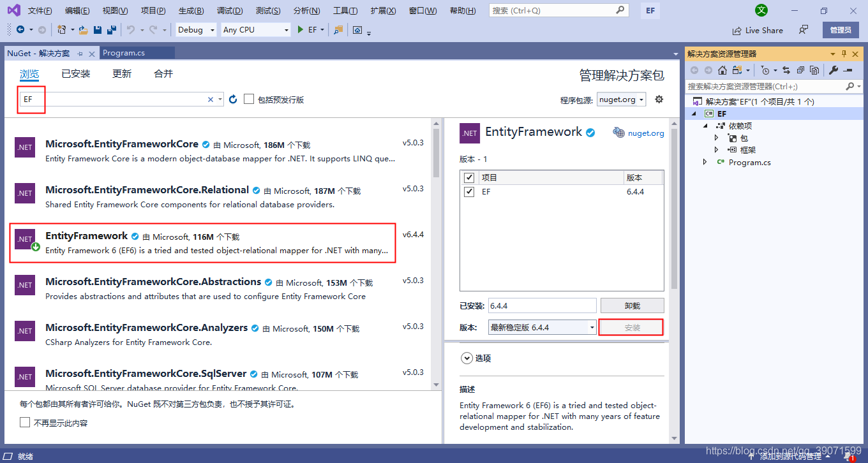Toggle the select-all projects header checkbox
The width and height of the screenshot is (868, 463).
469,177
